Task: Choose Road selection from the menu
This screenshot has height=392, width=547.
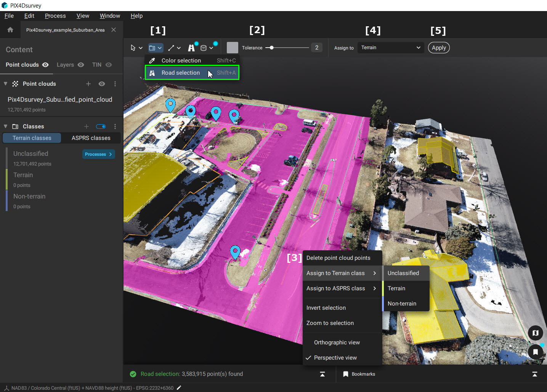Action: [181, 73]
